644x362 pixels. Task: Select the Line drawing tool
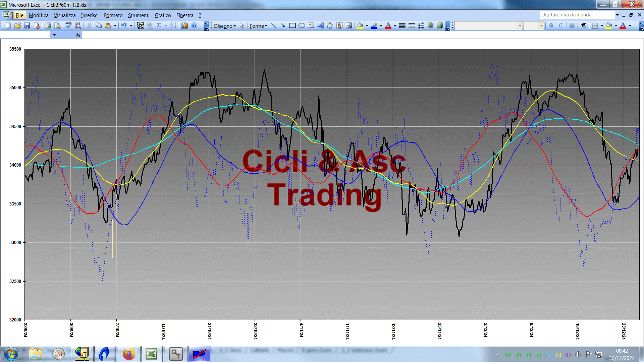click(x=273, y=25)
